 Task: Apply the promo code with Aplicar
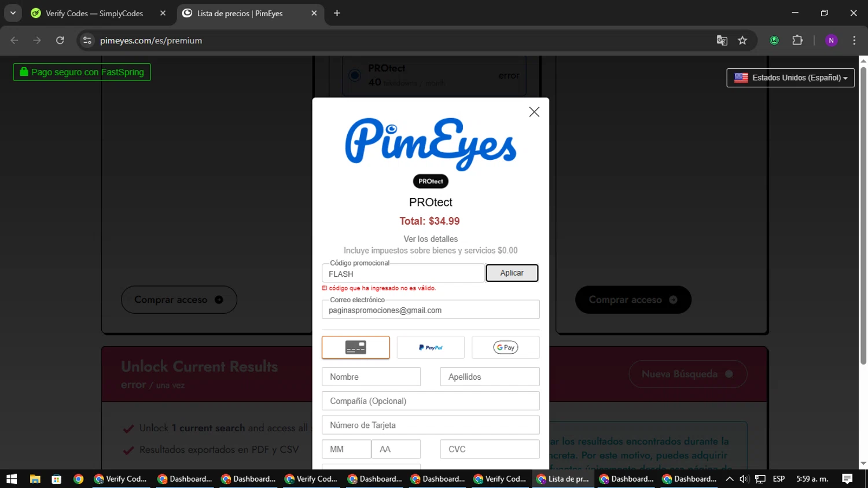click(512, 273)
